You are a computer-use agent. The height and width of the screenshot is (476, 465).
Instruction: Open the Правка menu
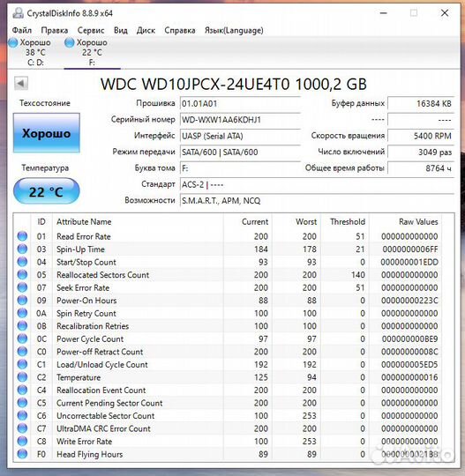click(x=55, y=30)
